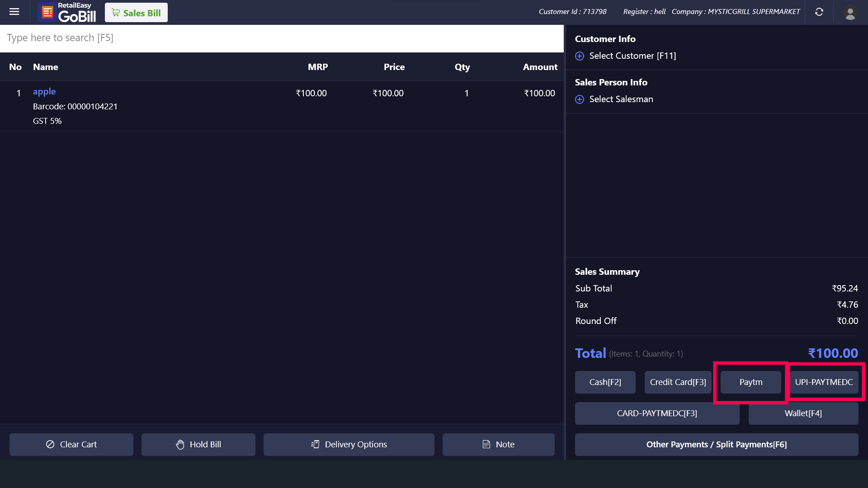Pay with Cash
Image resolution: width=868 pixels, height=488 pixels.
[605, 382]
